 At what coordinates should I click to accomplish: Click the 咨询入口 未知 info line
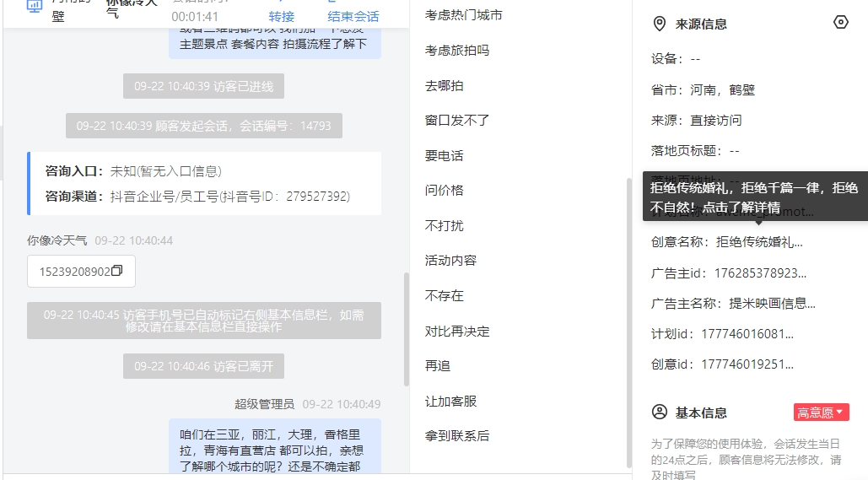pos(133,171)
